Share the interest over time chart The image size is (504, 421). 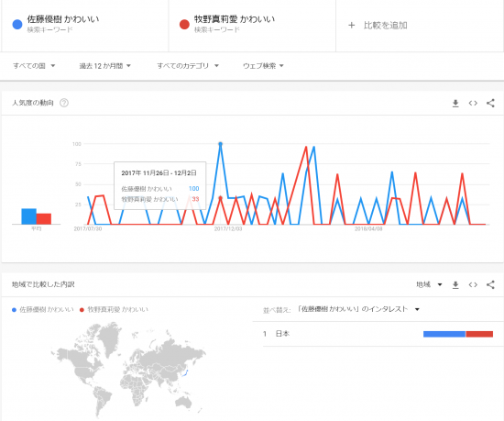[x=490, y=104]
